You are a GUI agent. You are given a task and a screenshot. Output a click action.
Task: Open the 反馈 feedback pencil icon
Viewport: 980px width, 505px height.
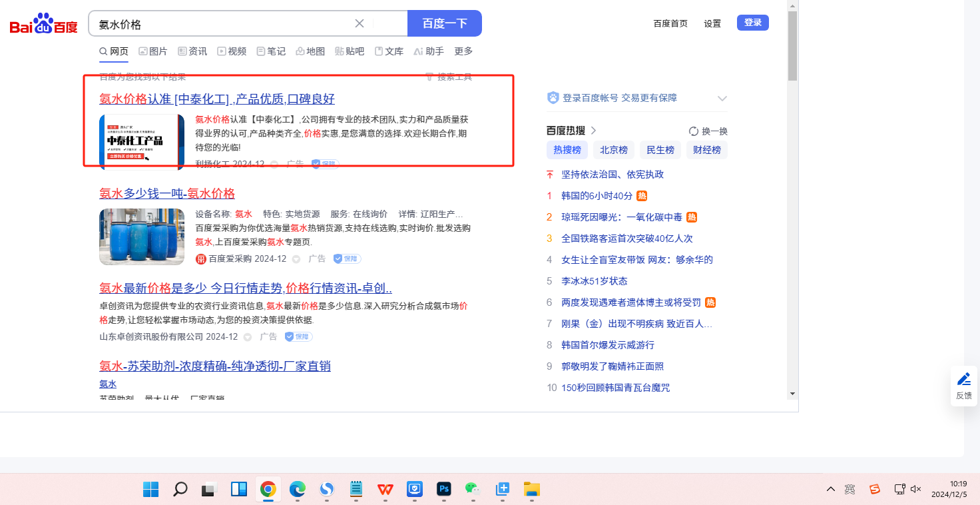pyautogui.click(x=963, y=379)
